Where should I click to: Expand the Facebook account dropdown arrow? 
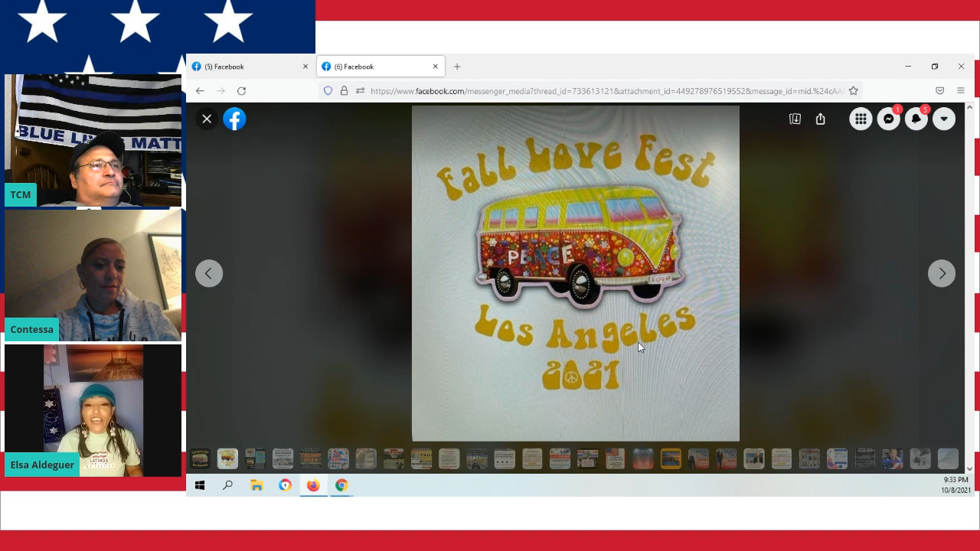pyautogui.click(x=943, y=119)
